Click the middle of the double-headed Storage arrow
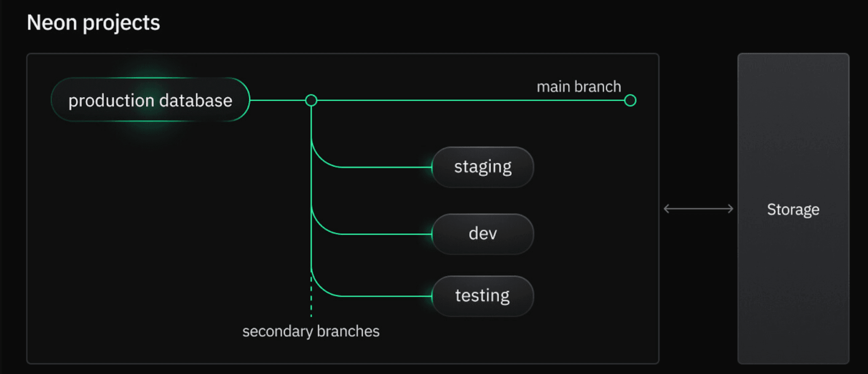 click(x=698, y=209)
